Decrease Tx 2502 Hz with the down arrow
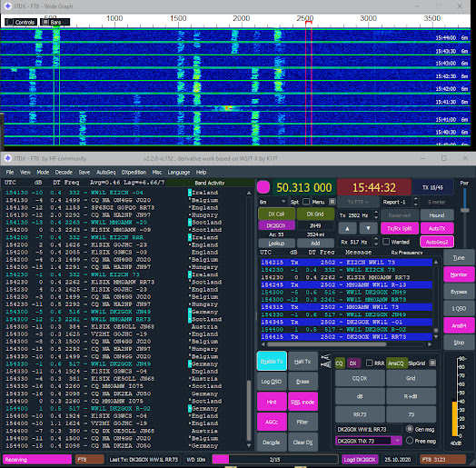The height and width of the screenshot is (468, 476). coord(376,218)
